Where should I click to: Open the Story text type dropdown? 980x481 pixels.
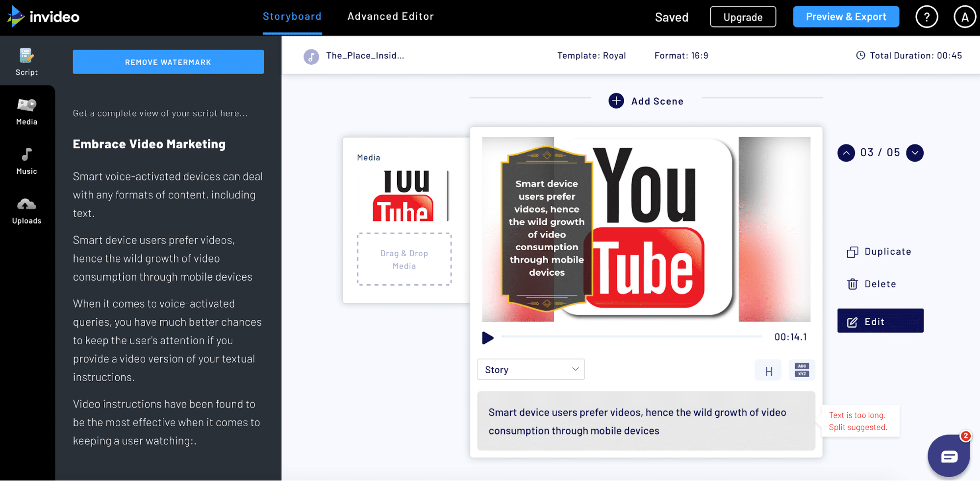click(531, 369)
